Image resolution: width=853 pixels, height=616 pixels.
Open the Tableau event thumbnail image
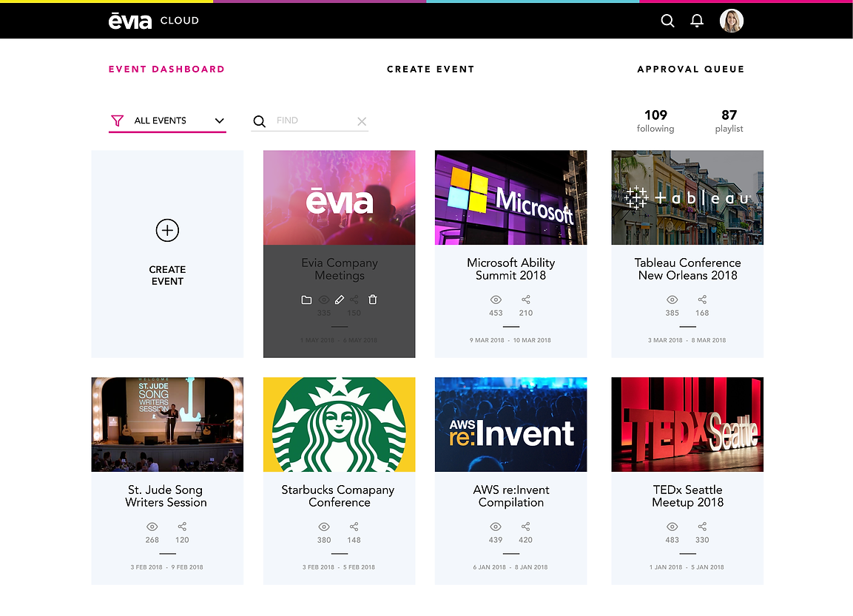(687, 197)
